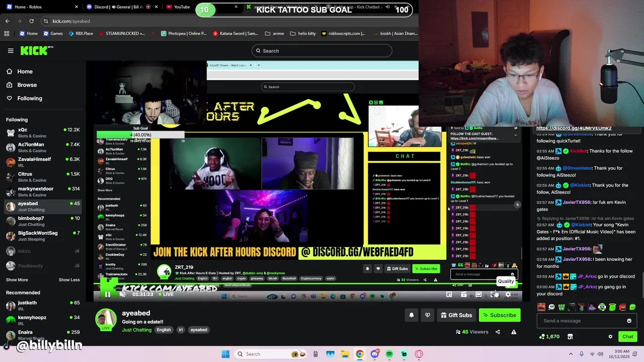
Task: Send message with green Chat button
Action: click(x=627, y=336)
